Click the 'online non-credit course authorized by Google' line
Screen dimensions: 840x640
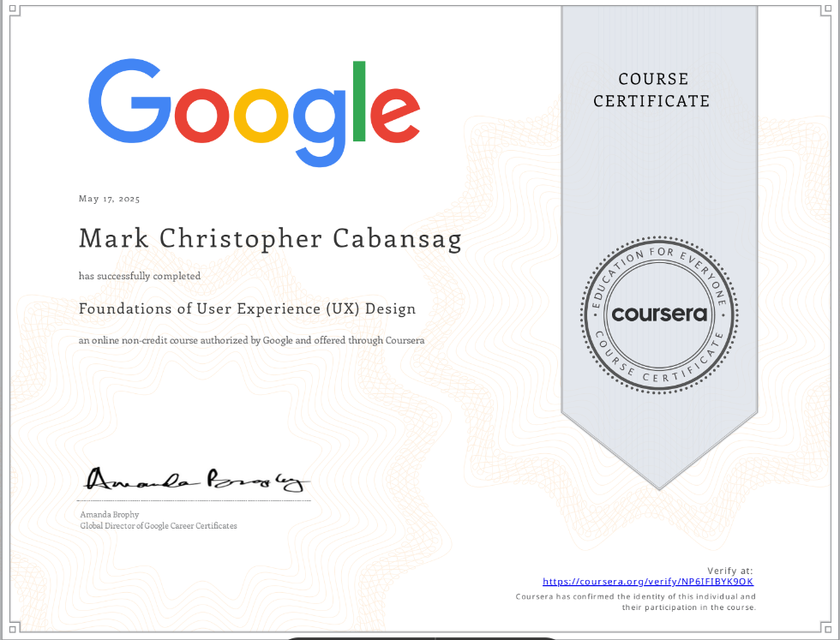pyautogui.click(x=252, y=340)
